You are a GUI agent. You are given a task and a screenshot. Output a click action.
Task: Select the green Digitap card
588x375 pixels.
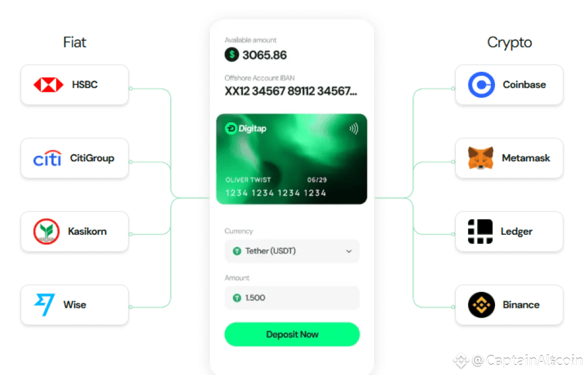292,159
